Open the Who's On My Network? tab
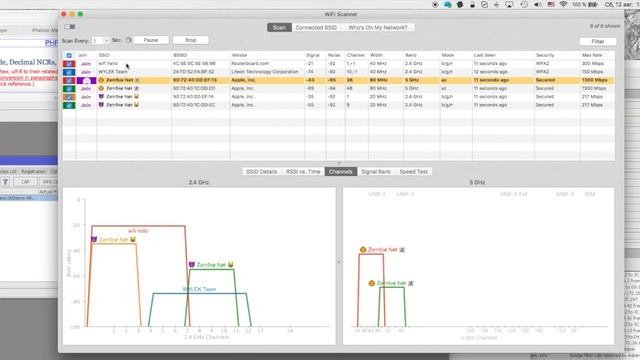Screen dimensions: 640x360 (x=378, y=27)
